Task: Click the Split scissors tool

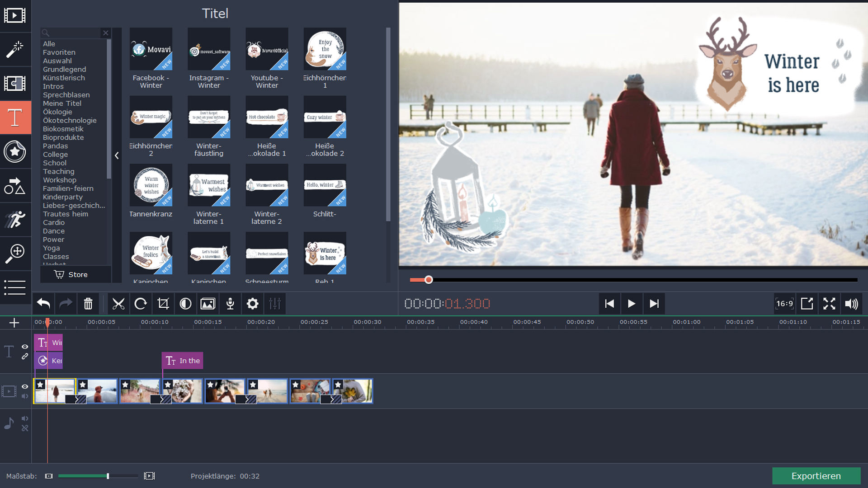Action: (118, 304)
